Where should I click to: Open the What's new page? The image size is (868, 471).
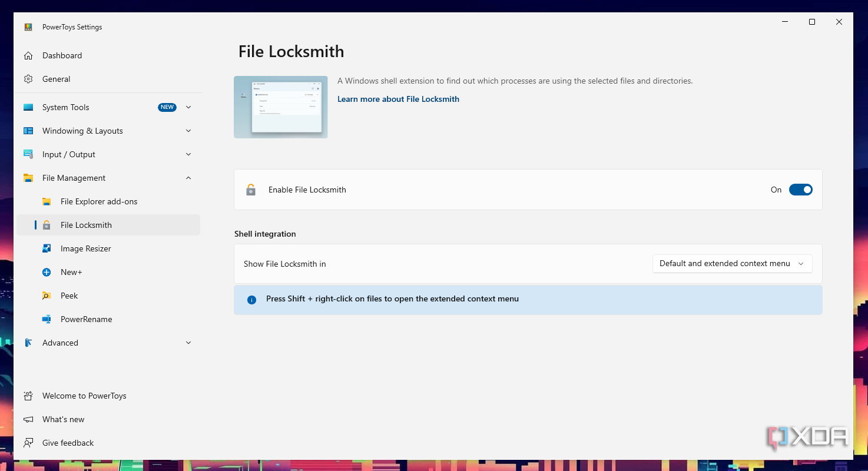[108, 419]
